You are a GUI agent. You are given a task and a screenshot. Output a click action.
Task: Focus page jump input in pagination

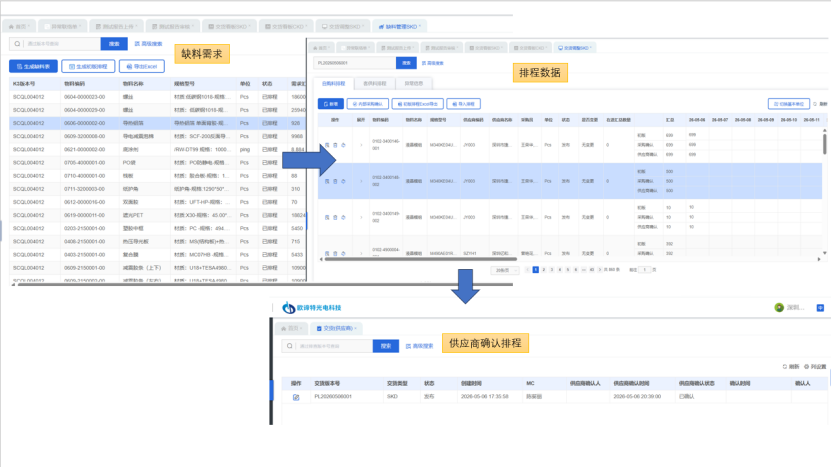coord(644,270)
